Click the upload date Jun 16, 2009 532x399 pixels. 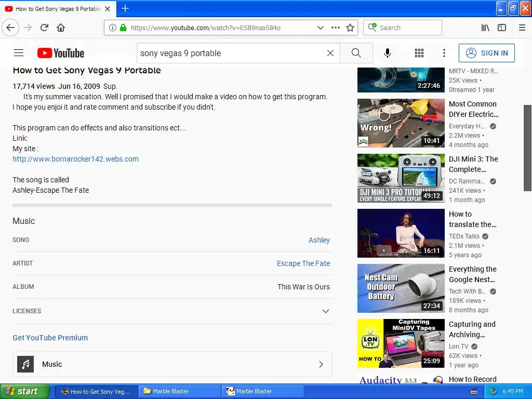(79, 86)
